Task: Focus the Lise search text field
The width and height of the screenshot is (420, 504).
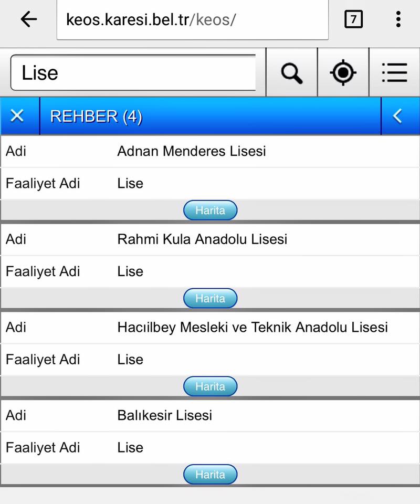Action: point(133,72)
